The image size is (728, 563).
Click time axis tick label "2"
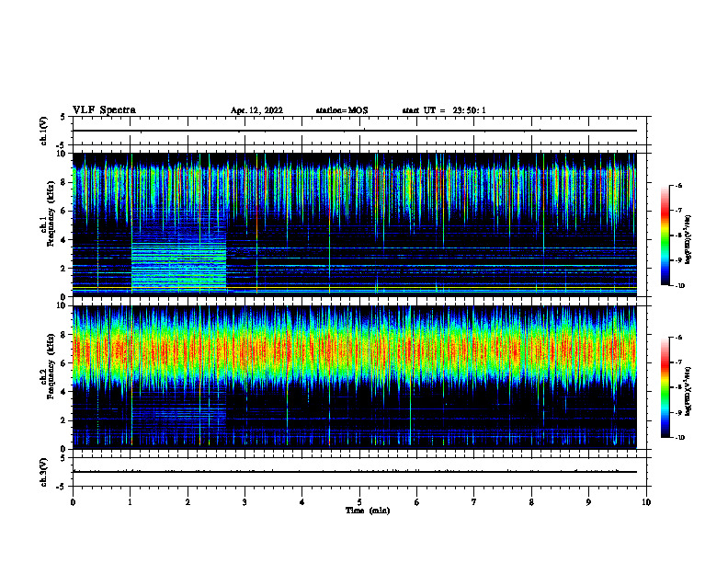pos(188,502)
